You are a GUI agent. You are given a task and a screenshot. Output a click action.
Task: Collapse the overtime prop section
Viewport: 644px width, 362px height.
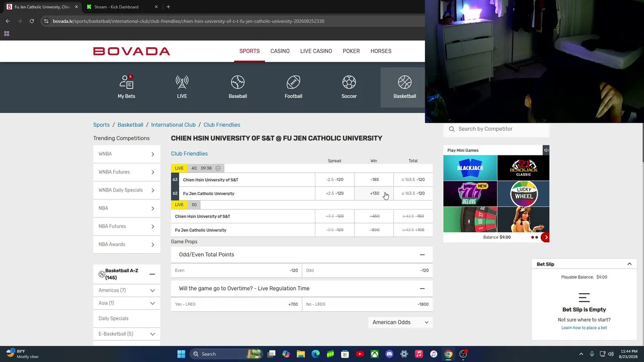pos(422,289)
